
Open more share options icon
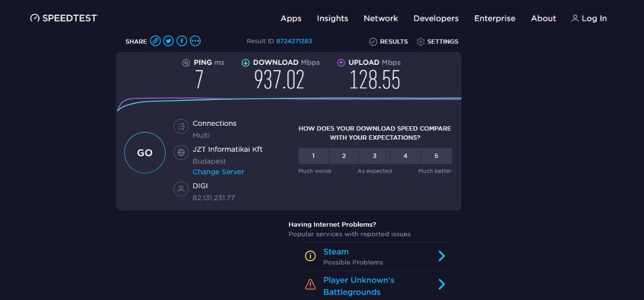point(195,41)
